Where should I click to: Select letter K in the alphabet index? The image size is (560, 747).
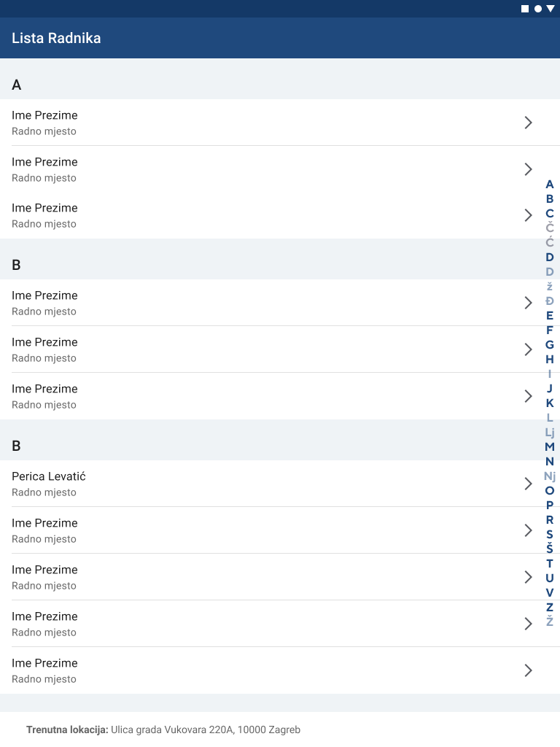point(550,403)
